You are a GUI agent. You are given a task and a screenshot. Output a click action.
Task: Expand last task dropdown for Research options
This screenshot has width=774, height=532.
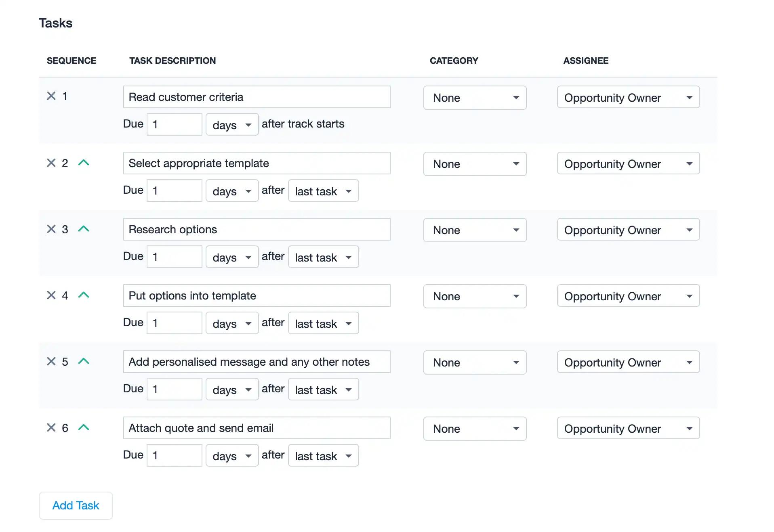click(x=323, y=257)
